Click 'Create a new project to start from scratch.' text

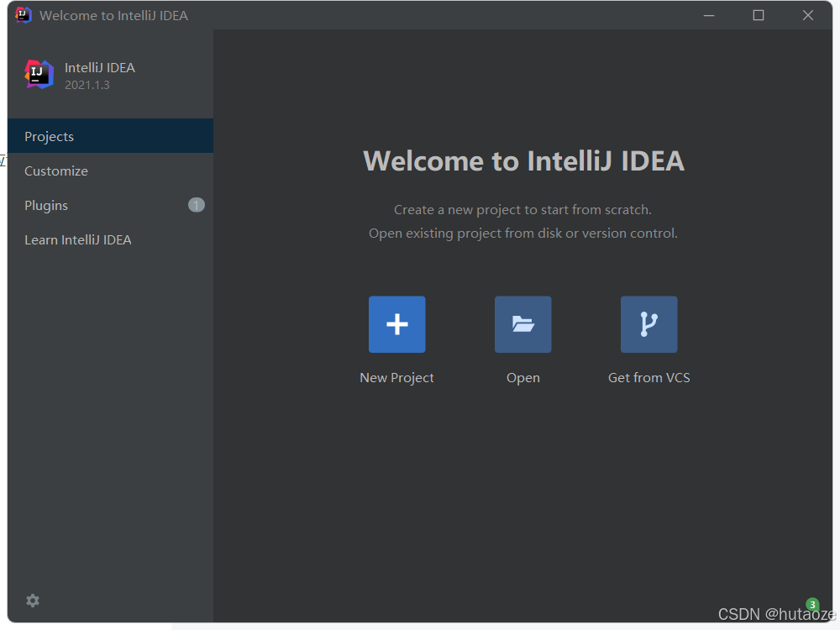pyautogui.click(x=522, y=210)
